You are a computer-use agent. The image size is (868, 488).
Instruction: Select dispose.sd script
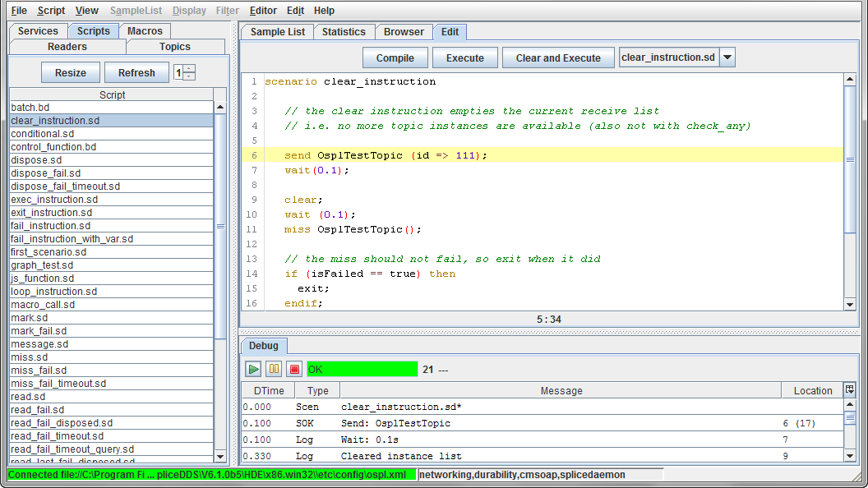coord(111,160)
